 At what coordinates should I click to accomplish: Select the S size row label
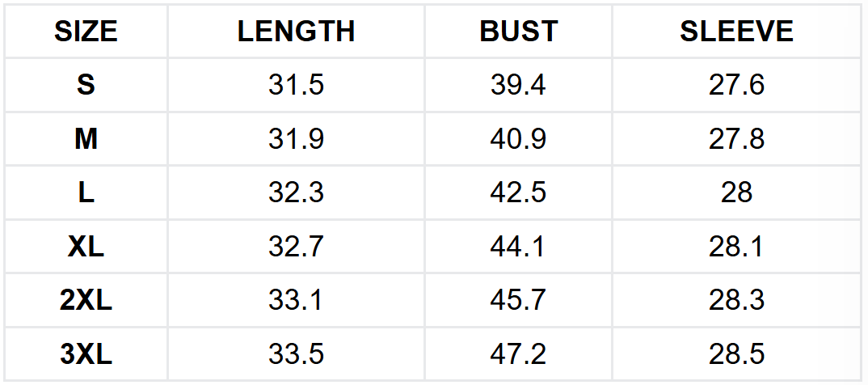pos(86,85)
